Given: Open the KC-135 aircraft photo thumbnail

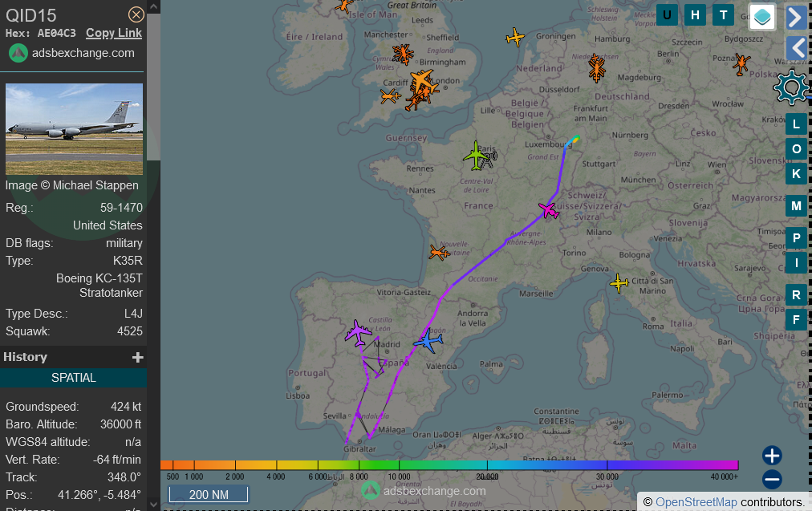Looking at the screenshot, I should pyautogui.click(x=74, y=129).
